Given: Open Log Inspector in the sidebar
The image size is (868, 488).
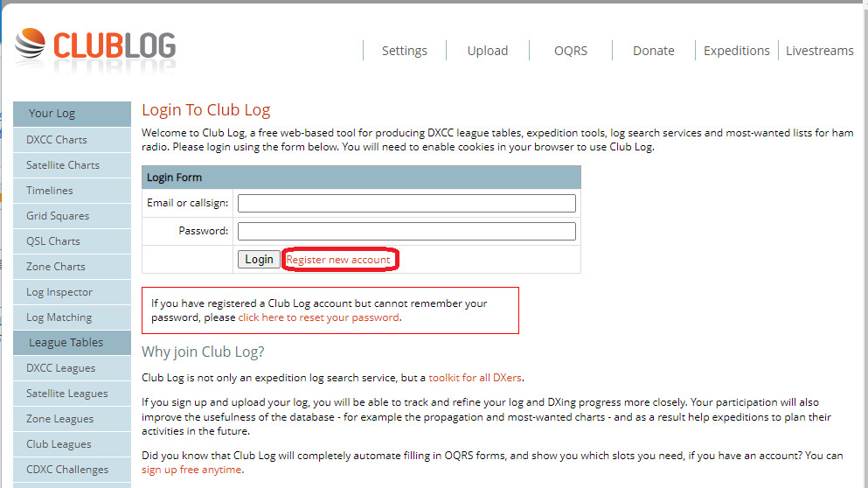Looking at the screenshot, I should [72, 292].
